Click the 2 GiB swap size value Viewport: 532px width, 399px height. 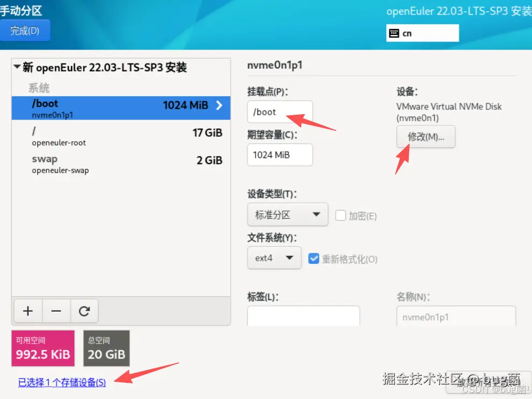point(209,160)
